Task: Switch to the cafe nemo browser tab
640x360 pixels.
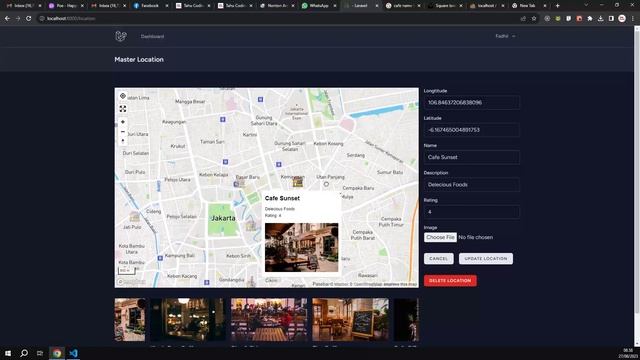Action: pyautogui.click(x=402, y=6)
